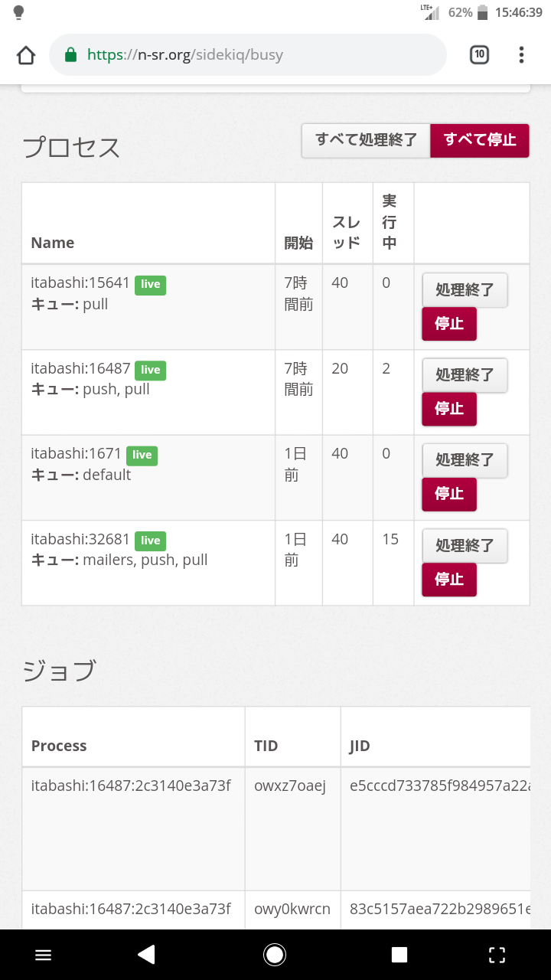Tap the live badge beside itabashi:16487

(150, 370)
